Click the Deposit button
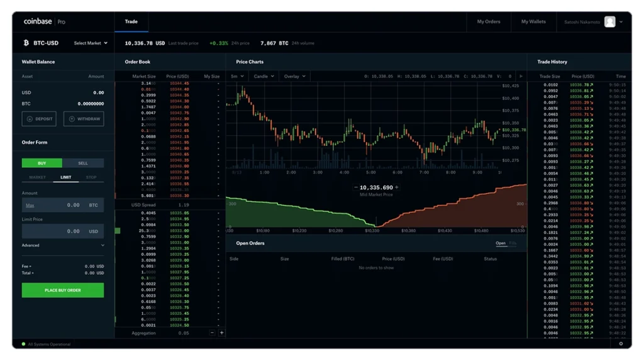The image size is (644, 362). coord(39,119)
